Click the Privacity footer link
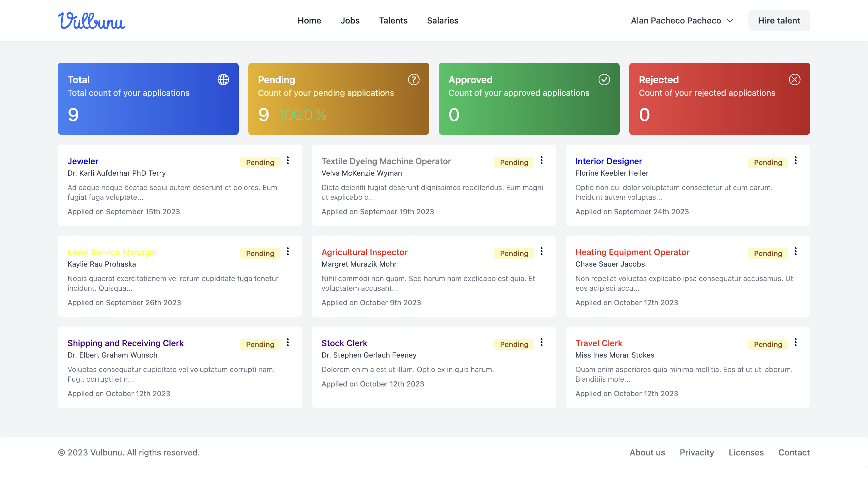 tap(697, 452)
